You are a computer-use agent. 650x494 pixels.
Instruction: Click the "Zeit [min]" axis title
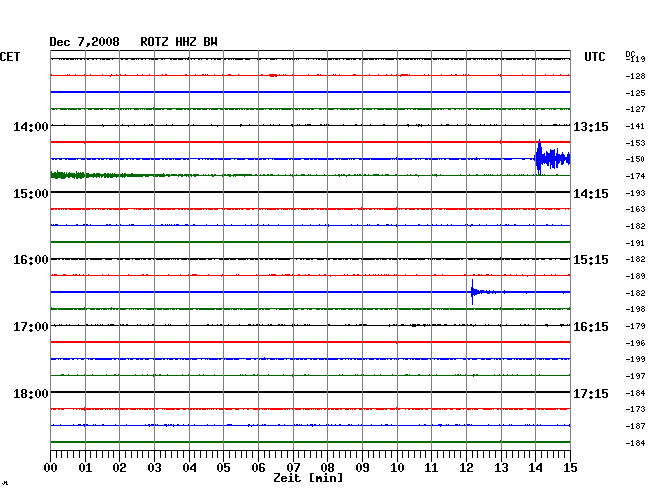click(x=308, y=478)
